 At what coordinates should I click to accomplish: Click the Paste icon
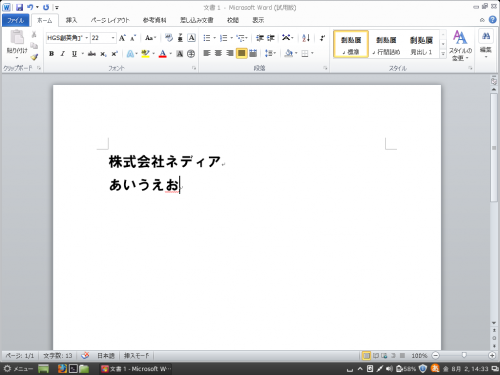click(x=17, y=37)
